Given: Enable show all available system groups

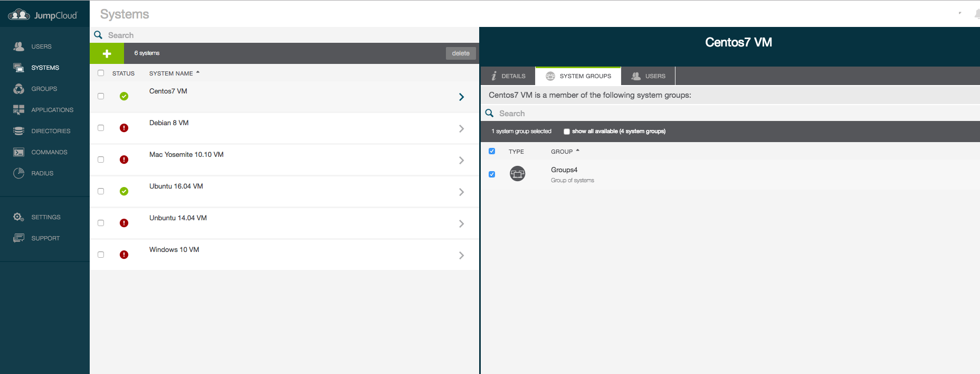Looking at the screenshot, I should (567, 132).
